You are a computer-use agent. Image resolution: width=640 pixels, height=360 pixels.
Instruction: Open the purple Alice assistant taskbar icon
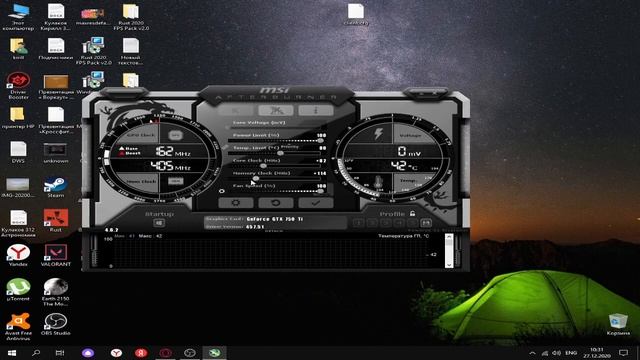[88, 353]
